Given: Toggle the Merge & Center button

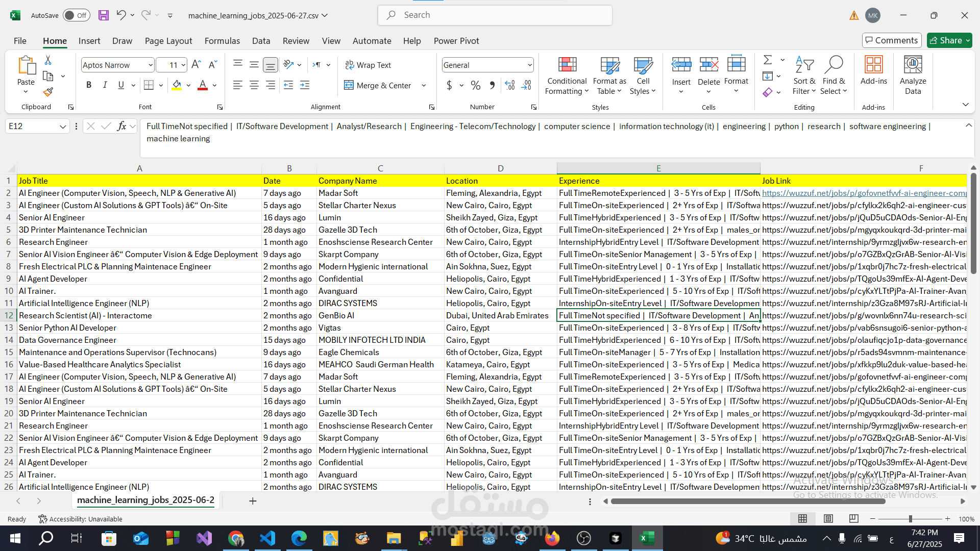Looking at the screenshot, I should click(378, 85).
